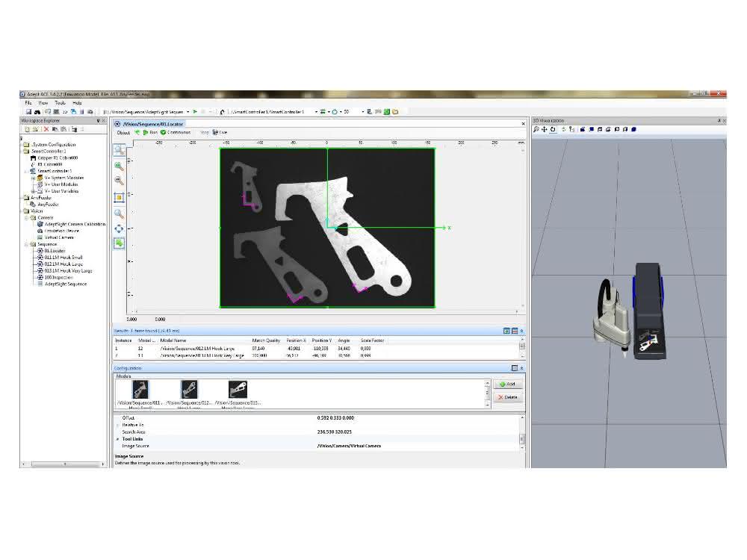This screenshot has height=560, width=747.
Task: Open the Tools menu
Action: pyautogui.click(x=60, y=103)
